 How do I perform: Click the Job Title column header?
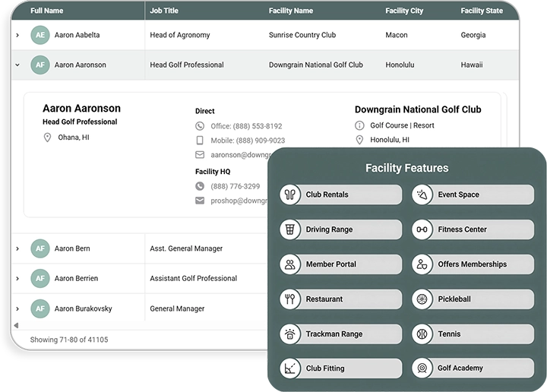coord(164,11)
